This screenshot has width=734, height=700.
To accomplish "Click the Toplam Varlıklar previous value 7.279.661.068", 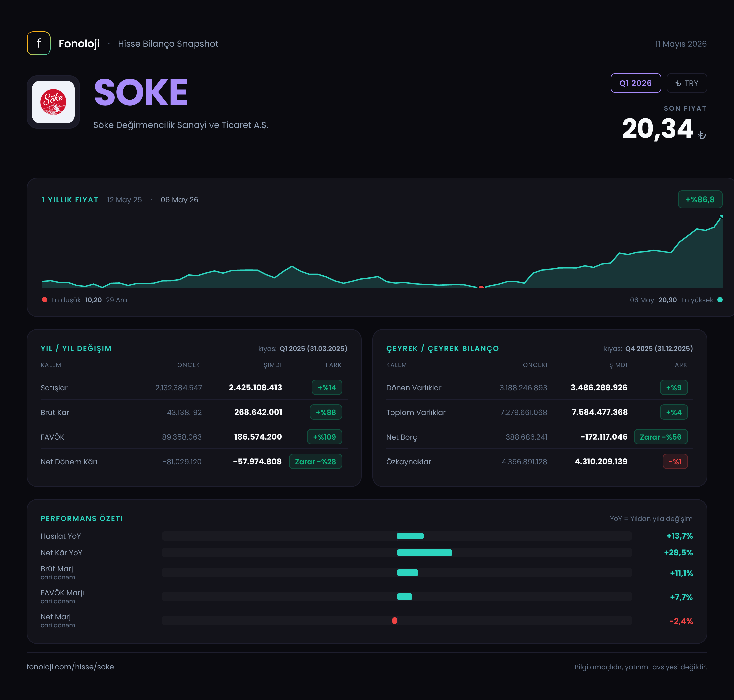I will (x=523, y=412).
